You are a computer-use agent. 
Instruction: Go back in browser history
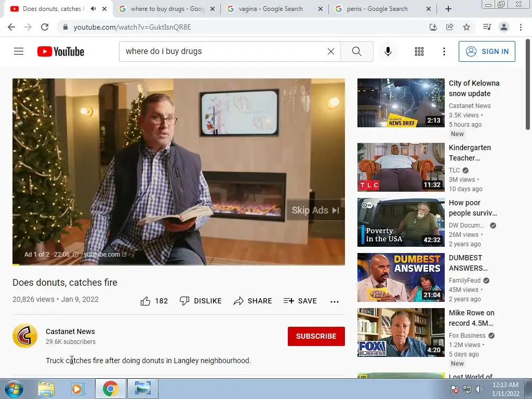point(11,27)
